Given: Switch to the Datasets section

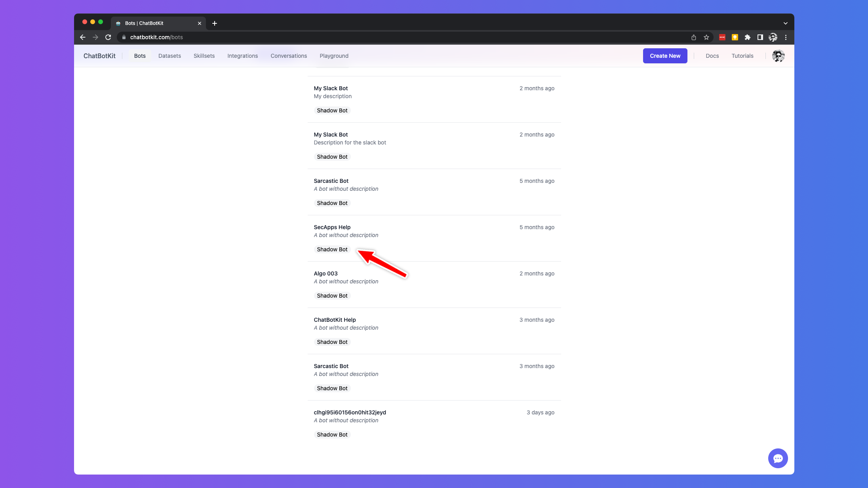Looking at the screenshot, I should (169, 56).
